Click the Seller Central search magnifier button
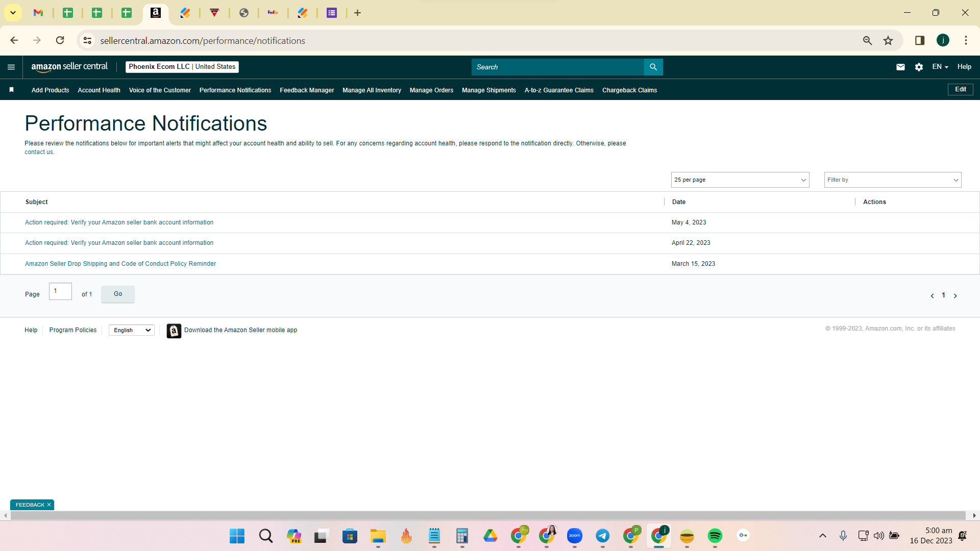This screenshot has height=551, width=980. tap(653, 67)
